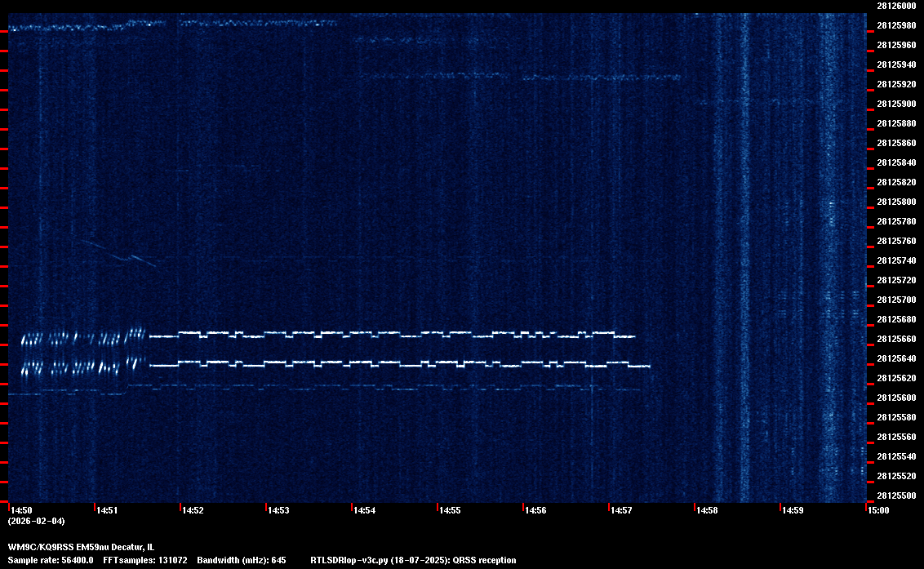Click the 14:58 time tick label
924x569 pixels.
[x=707, y=510]
